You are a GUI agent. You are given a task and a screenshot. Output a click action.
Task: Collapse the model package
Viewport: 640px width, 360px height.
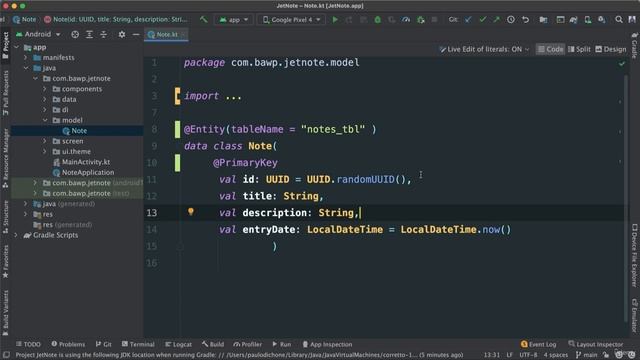(45, 120)
